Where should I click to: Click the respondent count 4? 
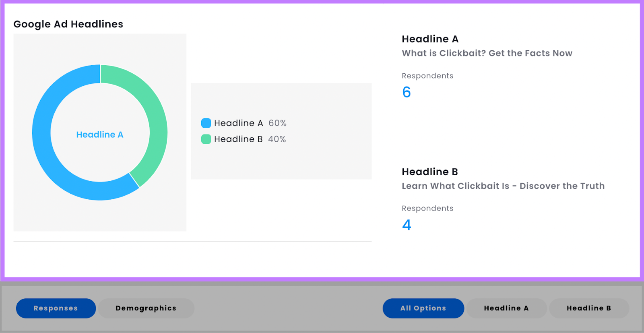pos(407,225)
